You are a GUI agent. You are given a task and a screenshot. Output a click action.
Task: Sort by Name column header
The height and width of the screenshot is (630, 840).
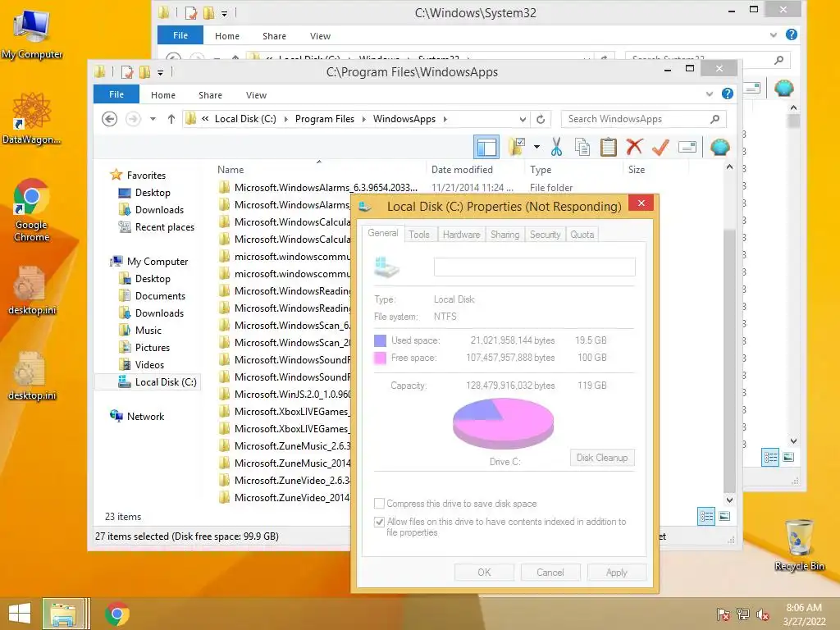231,170
